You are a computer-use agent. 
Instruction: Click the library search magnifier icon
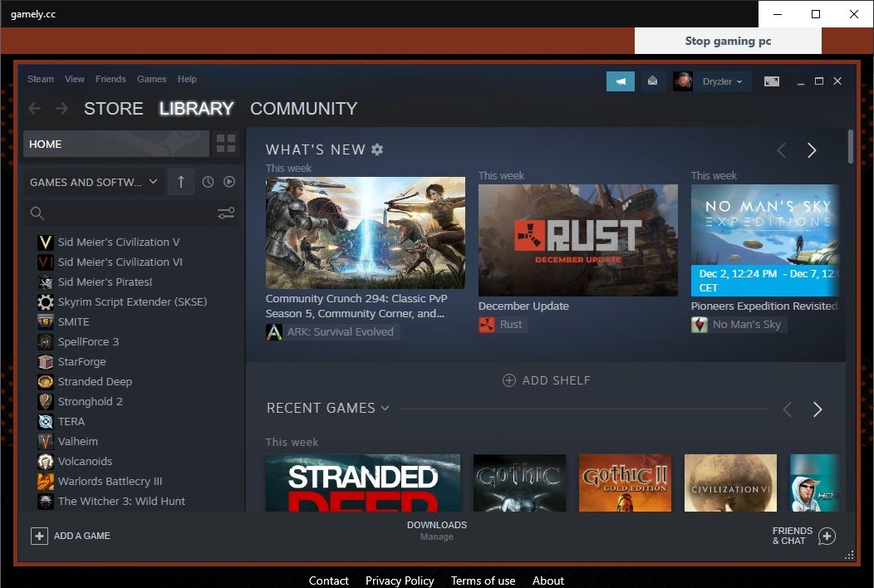click(37, 213)
